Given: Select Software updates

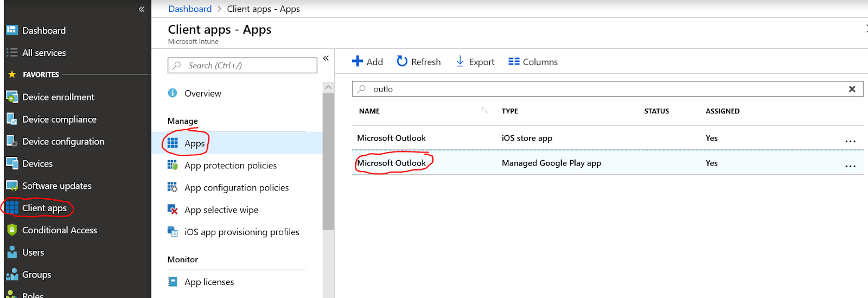Looking at the screenshot, I should coord(57,186).
